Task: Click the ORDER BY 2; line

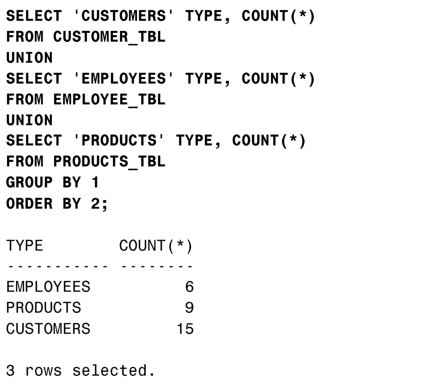Action: [x=57, y=203]
